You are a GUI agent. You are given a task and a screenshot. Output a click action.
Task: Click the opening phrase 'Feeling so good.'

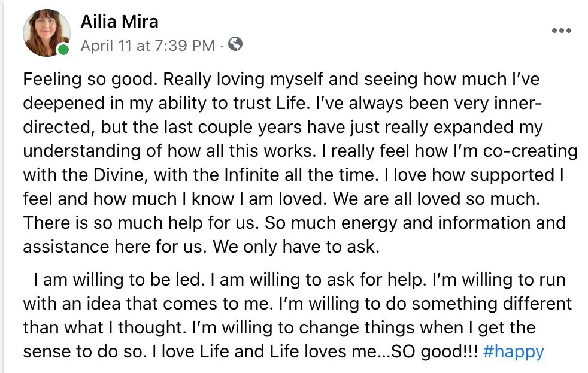90,80
